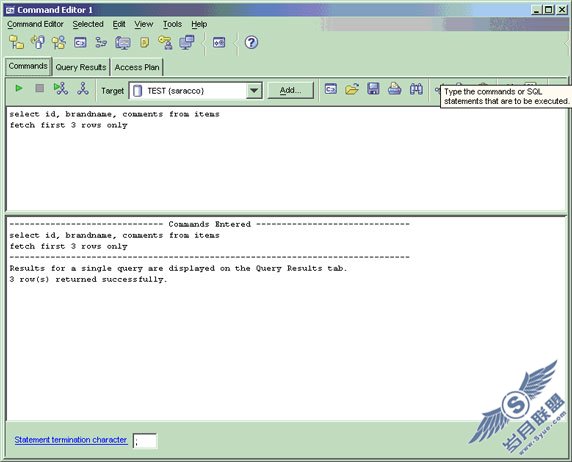The width and height of the screenshot is (572, 462).
Task: Minimize the Command Editor 1 window
Action: pos(536,10)
